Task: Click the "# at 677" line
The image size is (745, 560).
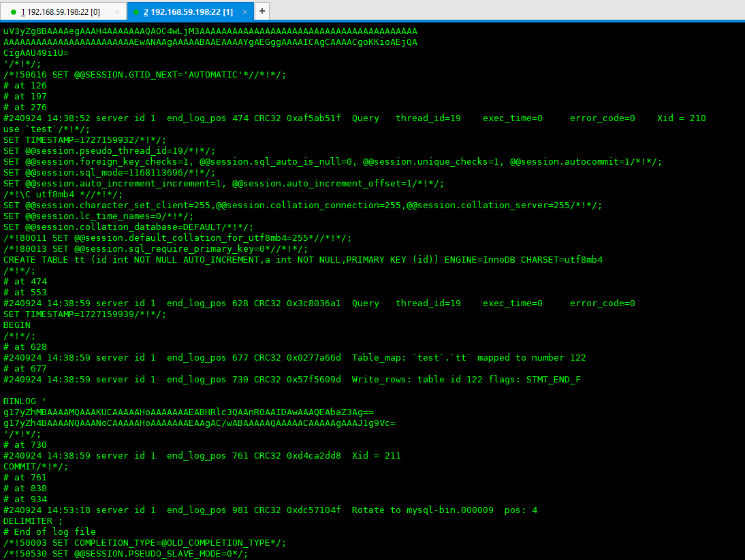Action: pos(25,369)
